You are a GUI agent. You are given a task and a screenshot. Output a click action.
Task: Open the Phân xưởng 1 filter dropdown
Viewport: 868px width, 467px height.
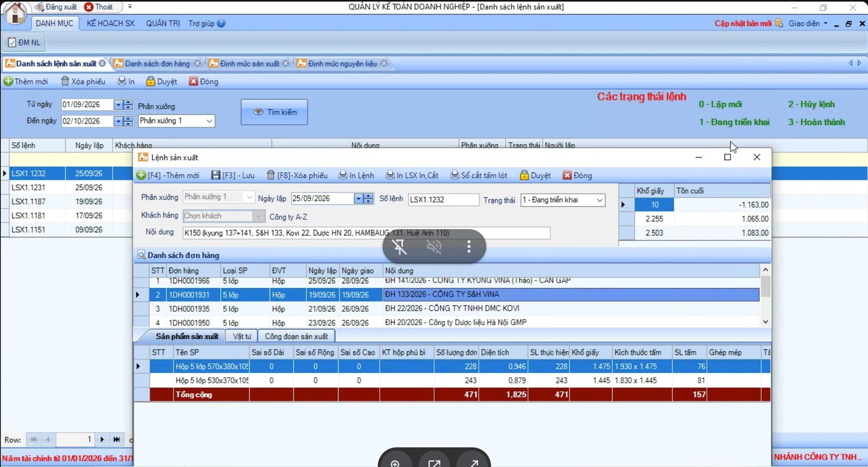209,121
